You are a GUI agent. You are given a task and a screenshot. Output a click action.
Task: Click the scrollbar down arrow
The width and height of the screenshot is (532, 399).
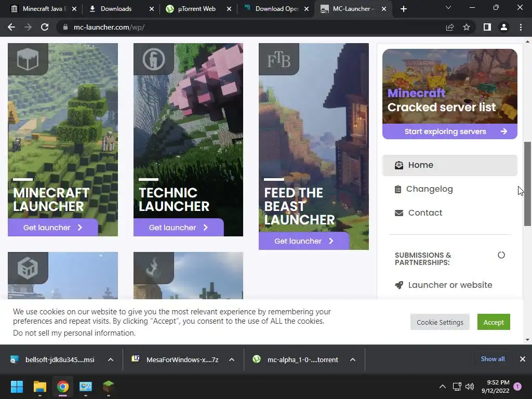[x=527, y=339]
